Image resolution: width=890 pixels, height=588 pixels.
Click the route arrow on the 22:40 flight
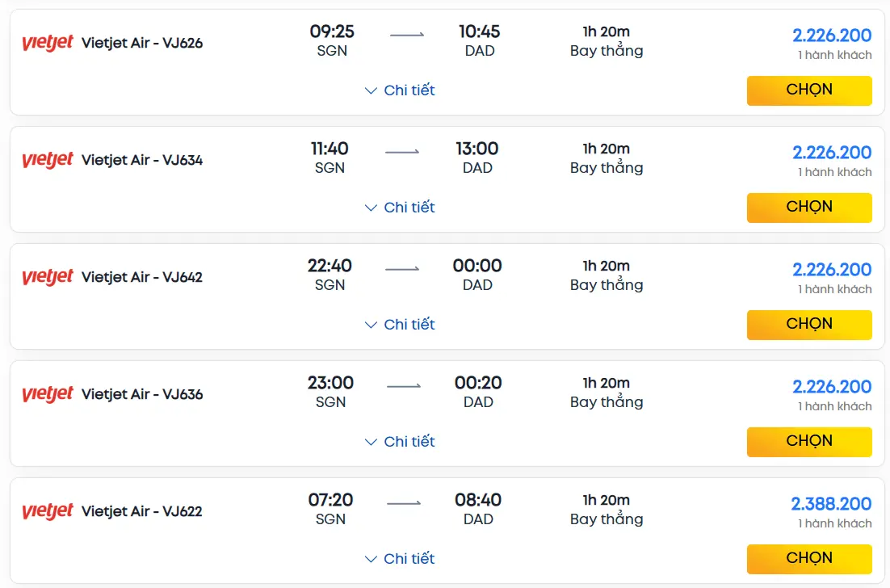[x=403, y=269]
